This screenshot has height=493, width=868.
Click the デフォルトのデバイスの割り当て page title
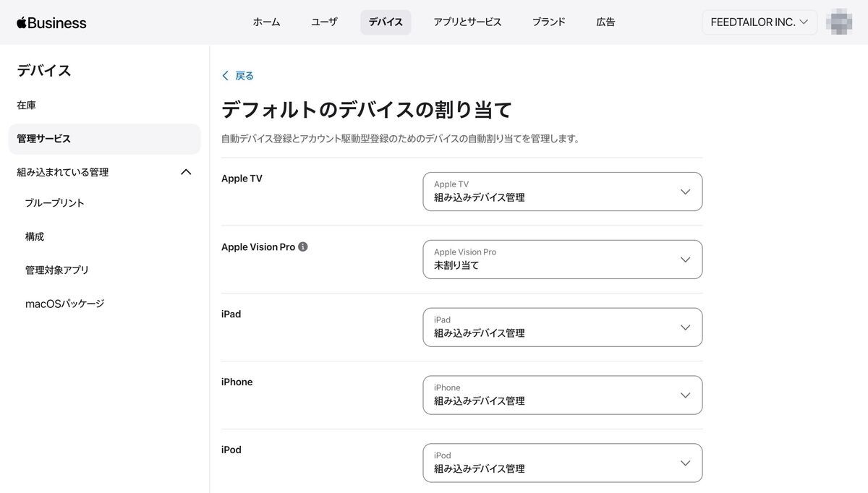(367, 110)
